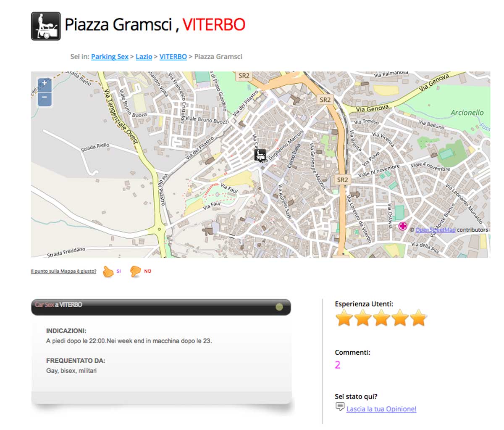Click the thumbs down NO icon

coord(135,272)
